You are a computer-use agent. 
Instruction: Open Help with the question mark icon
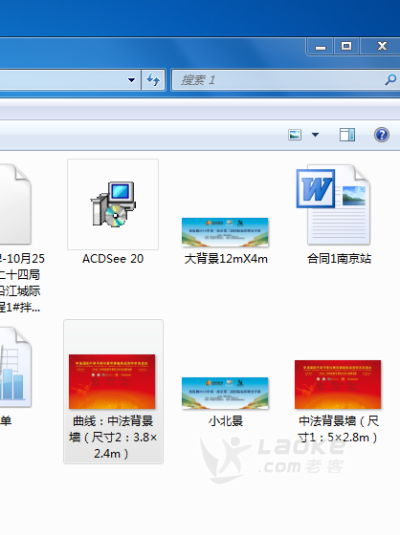tap(382, 135)
